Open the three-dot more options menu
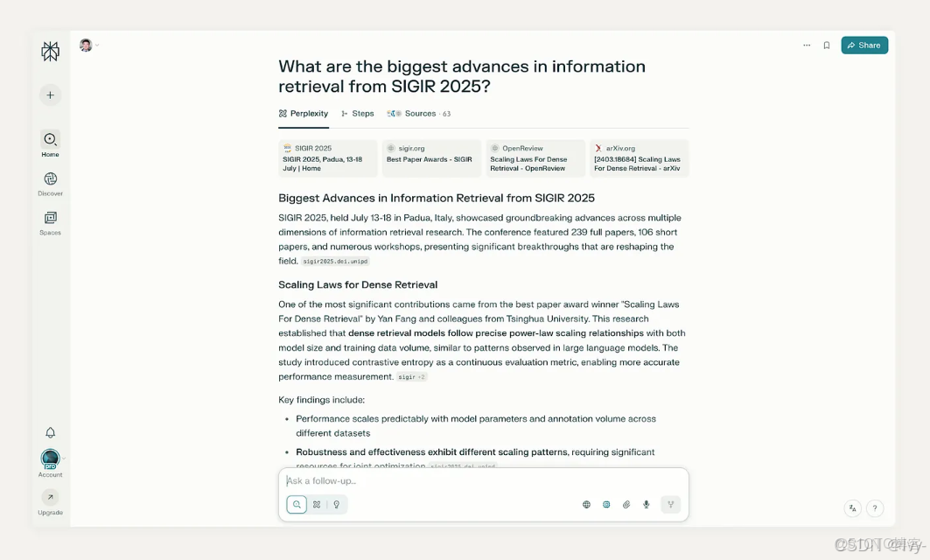930x560 pixels. 807,45
